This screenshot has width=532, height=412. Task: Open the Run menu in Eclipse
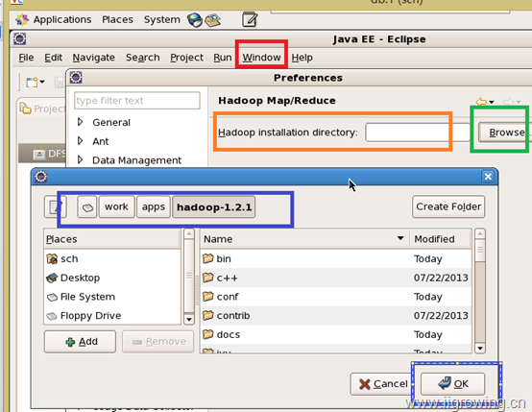point(223,58)
